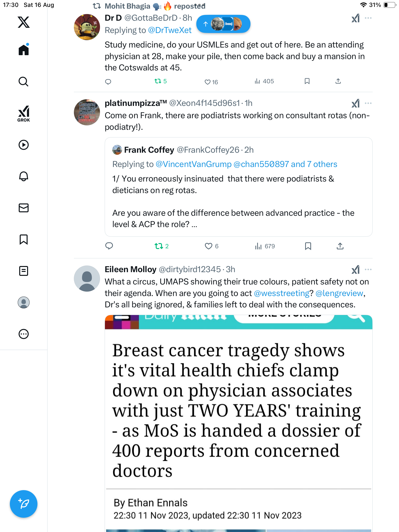Open the Bookmarks sidebar icon
The width and height of the screenshot is (399, 532).
(24, 239)
